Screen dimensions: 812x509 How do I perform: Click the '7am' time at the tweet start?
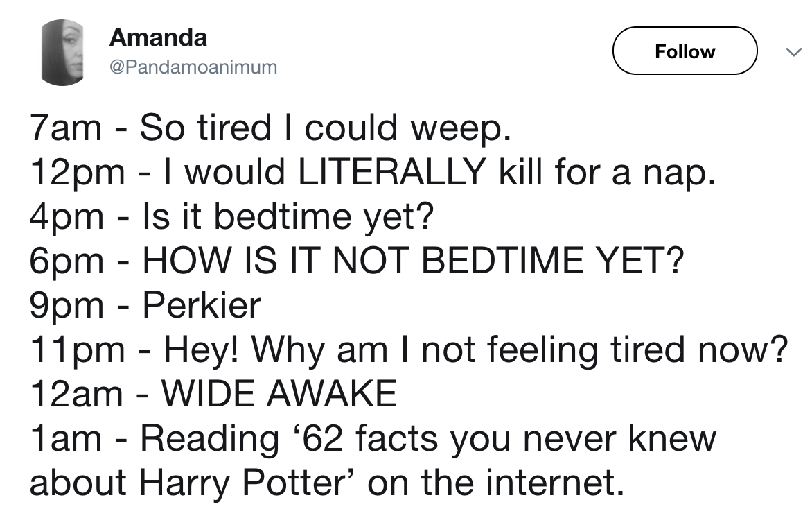click(x=67, y=128)
